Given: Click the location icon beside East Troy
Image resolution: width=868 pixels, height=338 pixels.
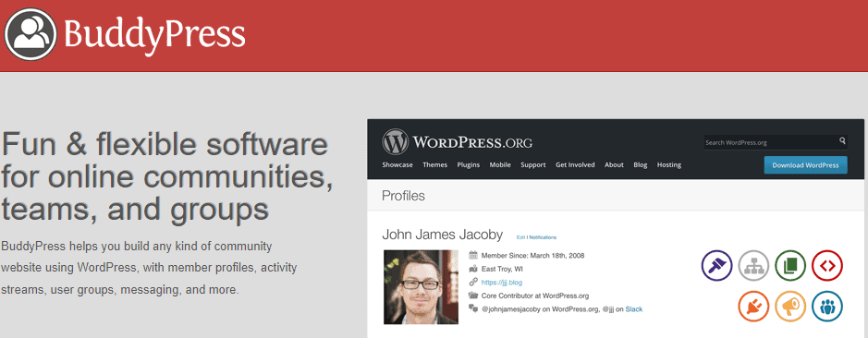Looking at the screenshot, I should click(473, 269).
